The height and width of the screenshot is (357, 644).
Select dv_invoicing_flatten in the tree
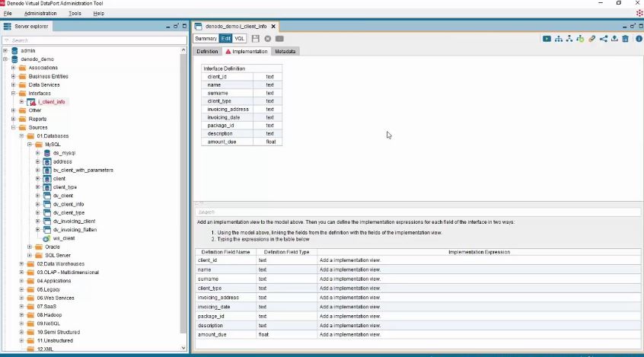click(x=75, y=230)
